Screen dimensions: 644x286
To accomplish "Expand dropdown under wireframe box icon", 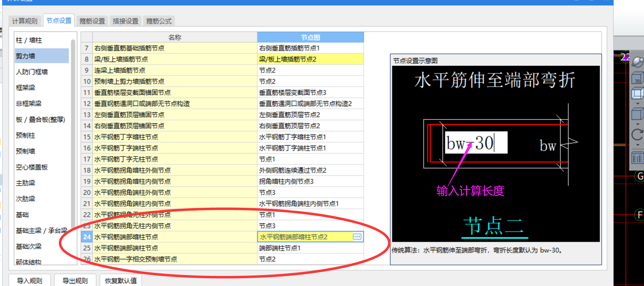I will click(638, 104).
